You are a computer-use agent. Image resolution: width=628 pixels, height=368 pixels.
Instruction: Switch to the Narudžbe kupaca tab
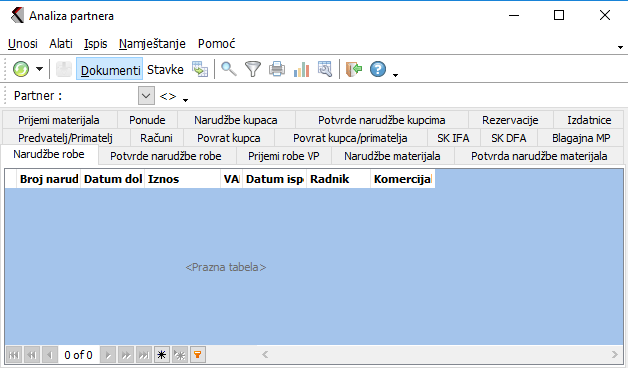click(x=236, y=120)
